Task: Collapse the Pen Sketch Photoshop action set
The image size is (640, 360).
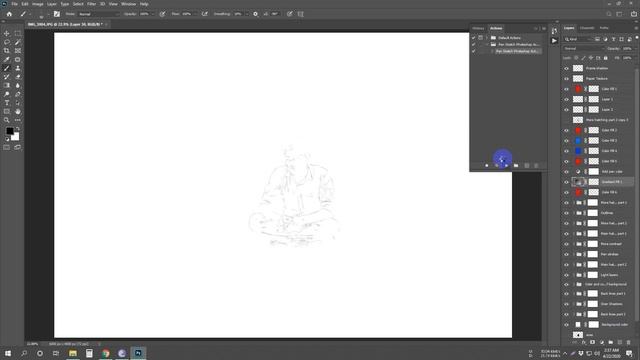Action: [x=487, y=44]
